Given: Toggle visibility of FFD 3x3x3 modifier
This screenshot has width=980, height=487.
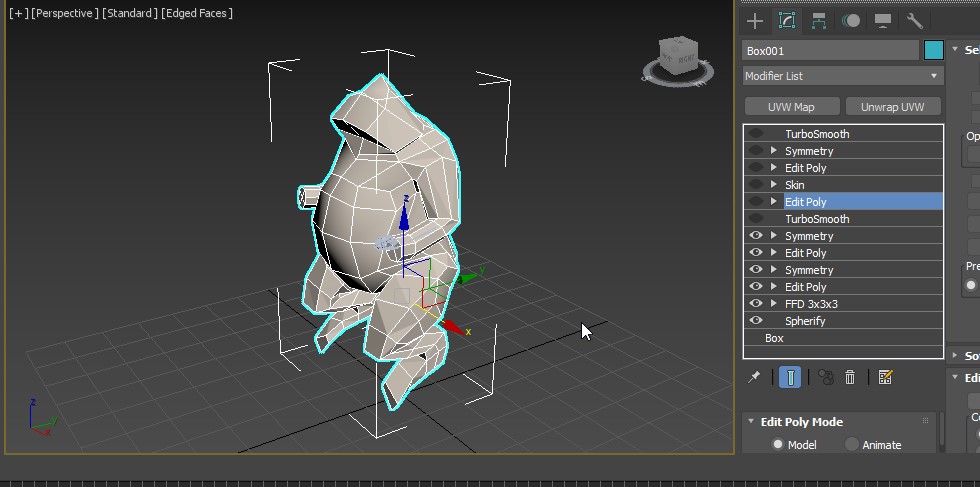Looking at the screenshot, I should click(x=756, y=304).
